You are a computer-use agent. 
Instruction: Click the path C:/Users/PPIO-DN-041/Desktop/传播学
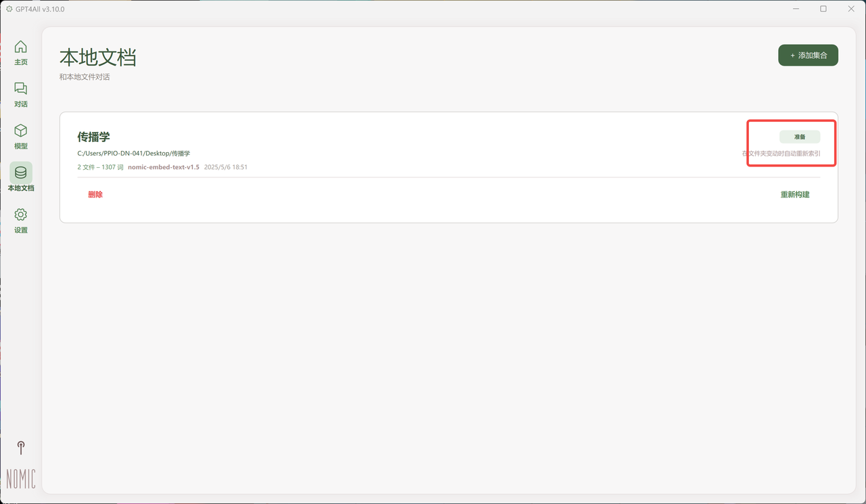pyautogui.click(x=134, y=154)
